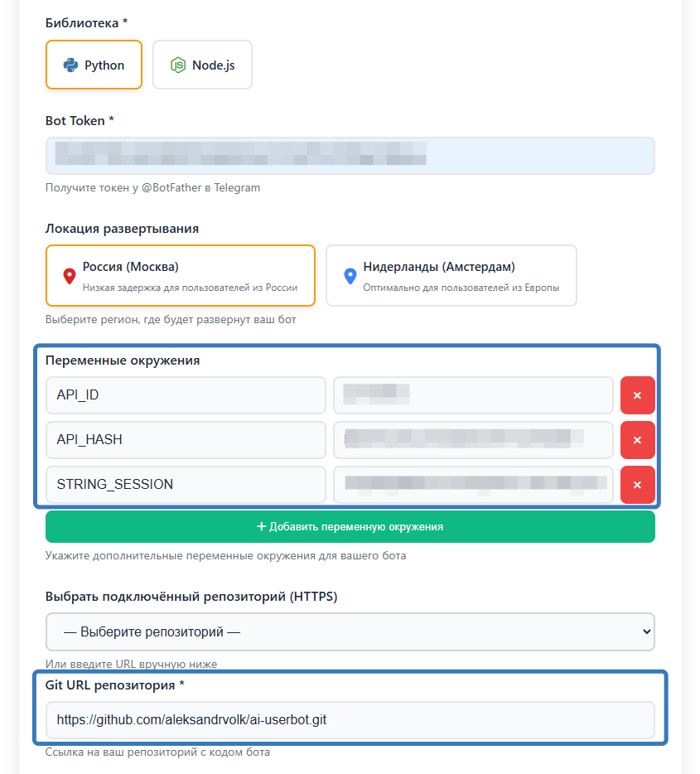Open the Выберите репозиторий dropdown

350,631
